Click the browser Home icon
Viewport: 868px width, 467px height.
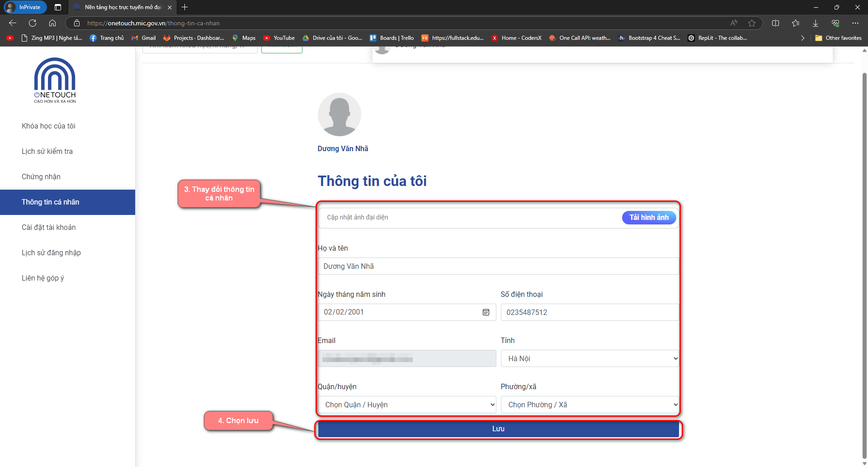coord(52,23)
